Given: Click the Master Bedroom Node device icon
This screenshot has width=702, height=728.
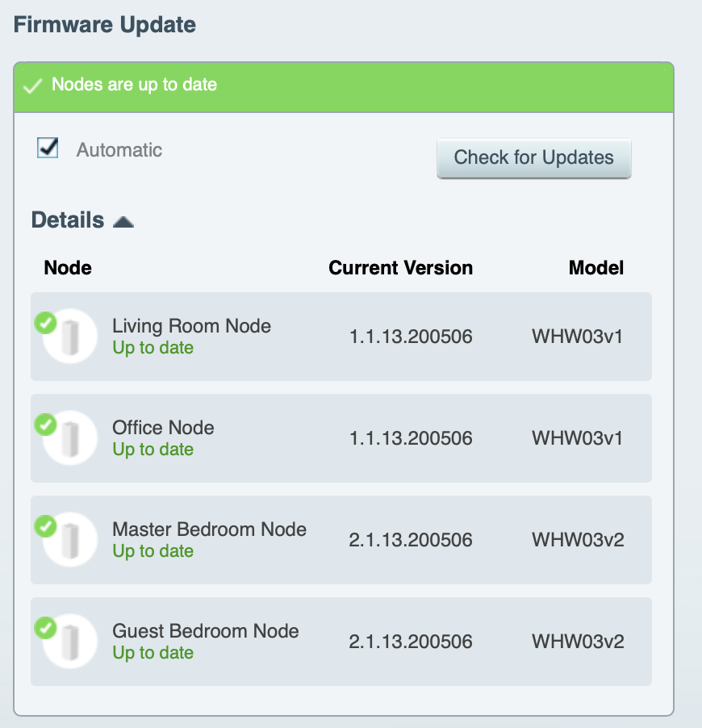Looking at the screenshot, I should pos(70,539).
